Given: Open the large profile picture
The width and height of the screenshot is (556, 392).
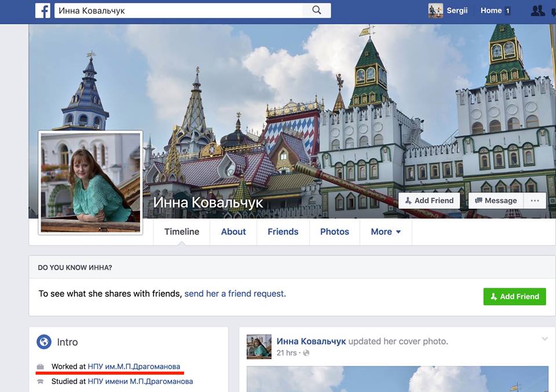Looking at the screenshot, I should point(90,183).
